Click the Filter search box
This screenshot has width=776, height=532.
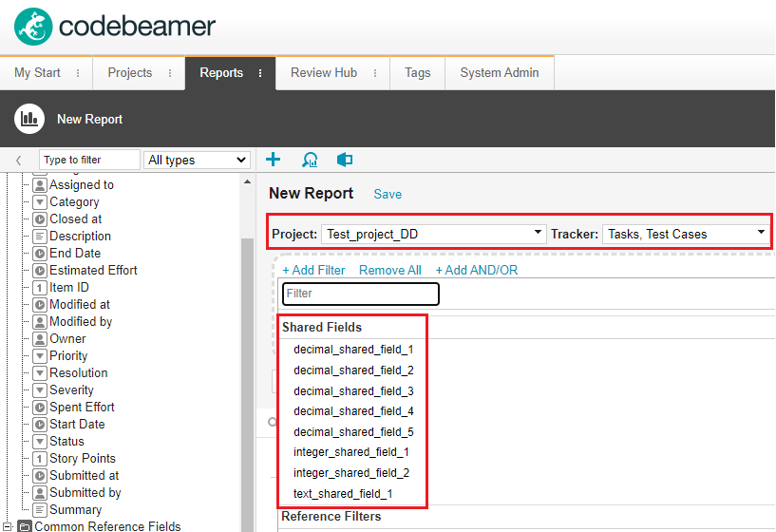[x=360, y=294]
